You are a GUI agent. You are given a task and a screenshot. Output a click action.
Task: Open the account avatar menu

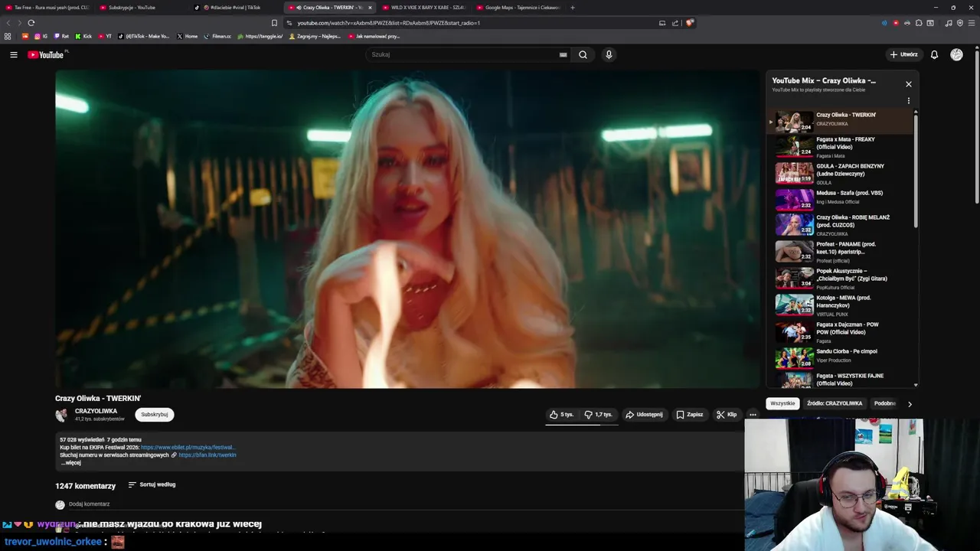(956, 54)
